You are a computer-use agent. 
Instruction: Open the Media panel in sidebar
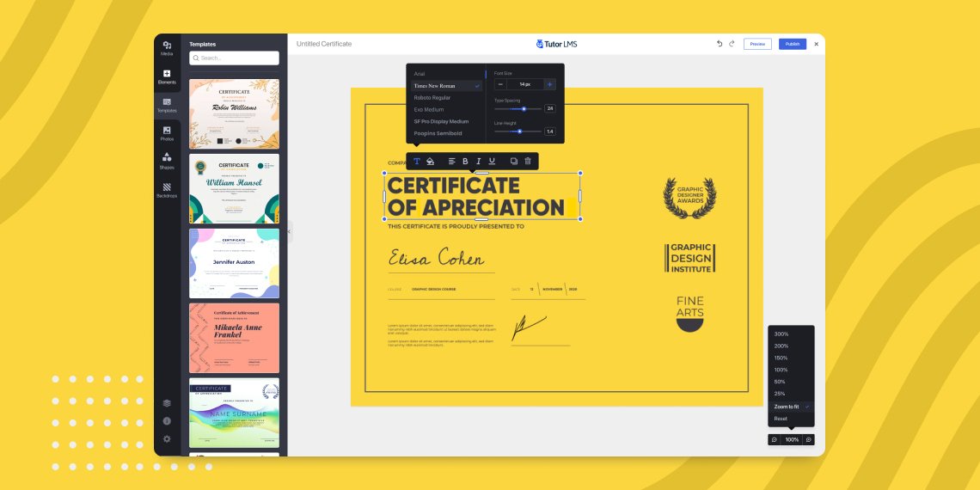(167, 48)
